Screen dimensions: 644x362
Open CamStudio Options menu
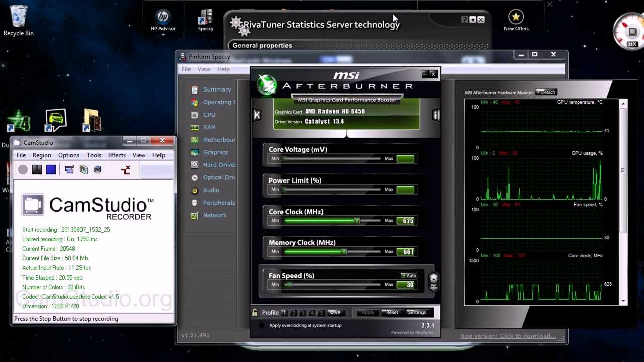69,155
